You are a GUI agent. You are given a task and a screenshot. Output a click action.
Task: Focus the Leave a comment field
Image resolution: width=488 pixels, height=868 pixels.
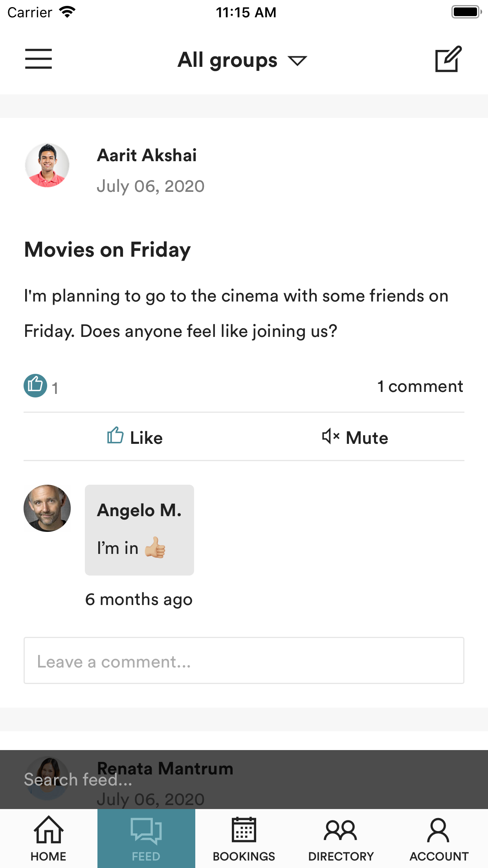244,660
